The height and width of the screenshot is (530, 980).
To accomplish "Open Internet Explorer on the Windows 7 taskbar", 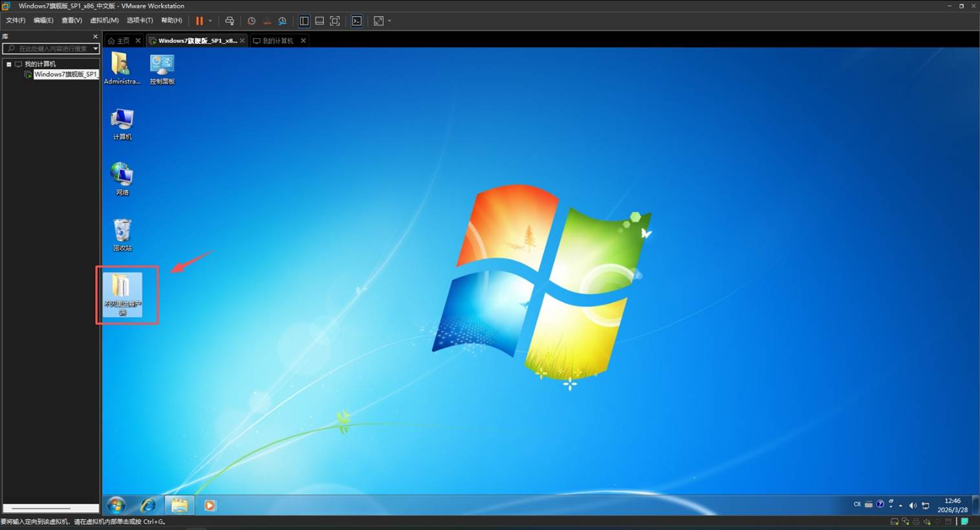I will (148, 505).
